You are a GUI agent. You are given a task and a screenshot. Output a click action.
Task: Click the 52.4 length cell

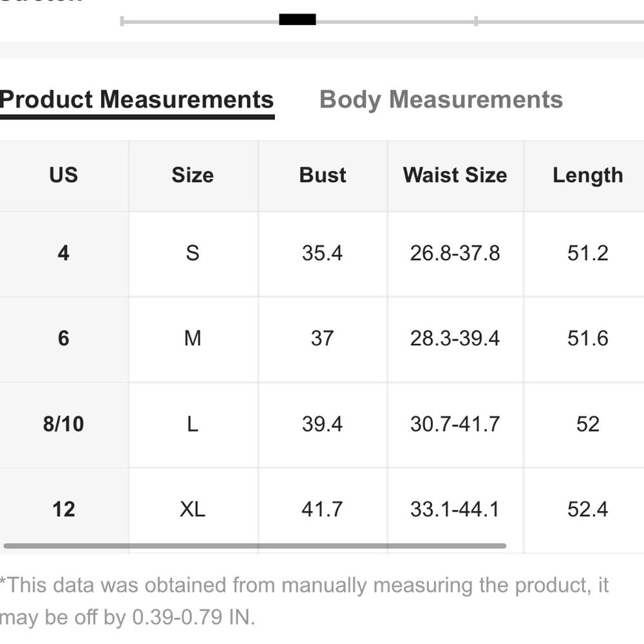[588, 510]
